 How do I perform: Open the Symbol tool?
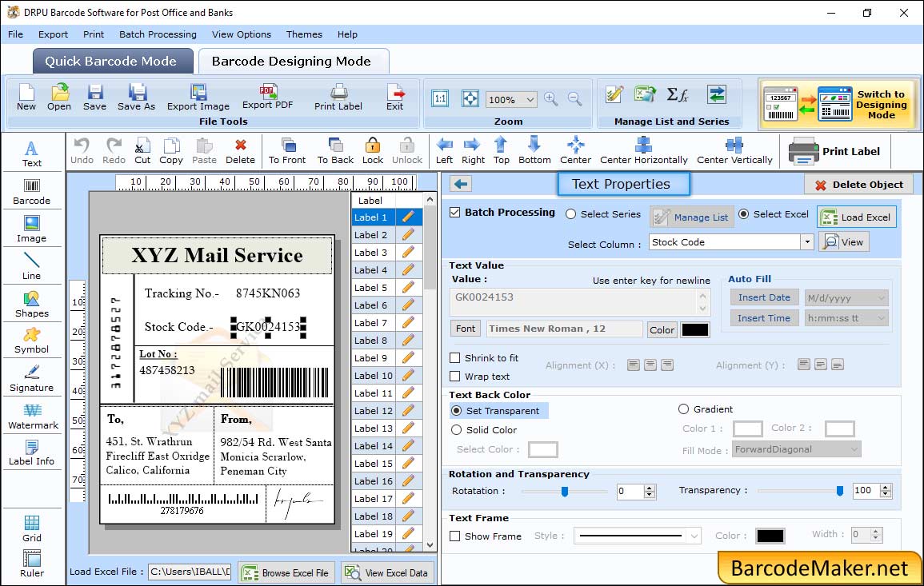(x=32, y=341)
